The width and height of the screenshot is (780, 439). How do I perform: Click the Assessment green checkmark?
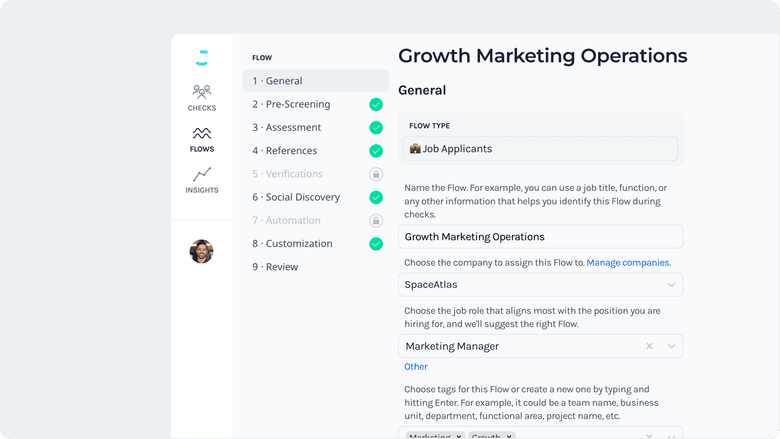point(376,128)
